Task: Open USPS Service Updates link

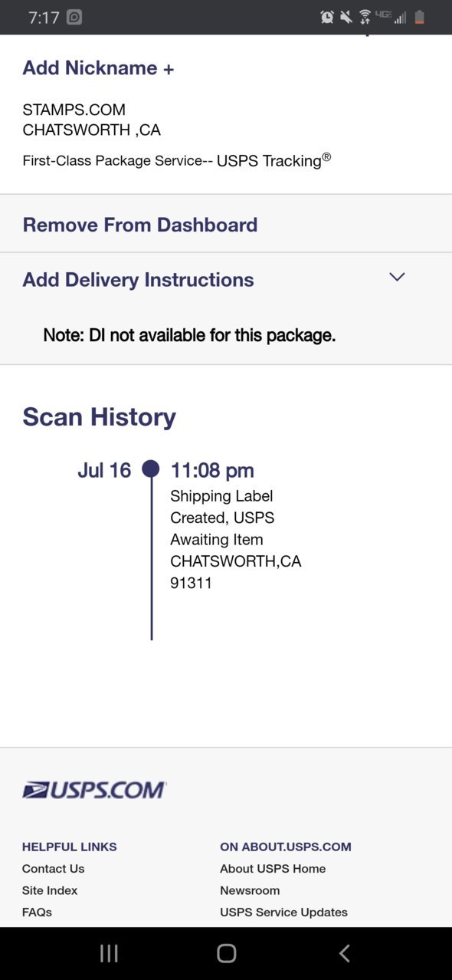Action: pyautogui.click(x=283, y=912)
